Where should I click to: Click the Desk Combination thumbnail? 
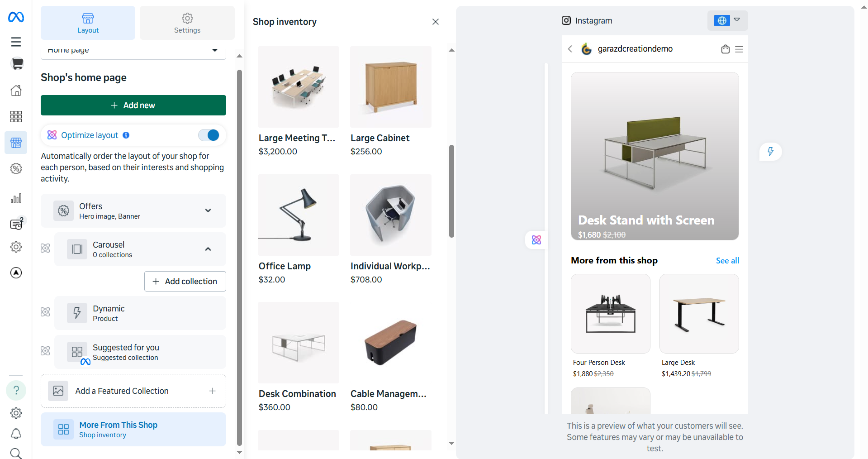coord(299,343)
